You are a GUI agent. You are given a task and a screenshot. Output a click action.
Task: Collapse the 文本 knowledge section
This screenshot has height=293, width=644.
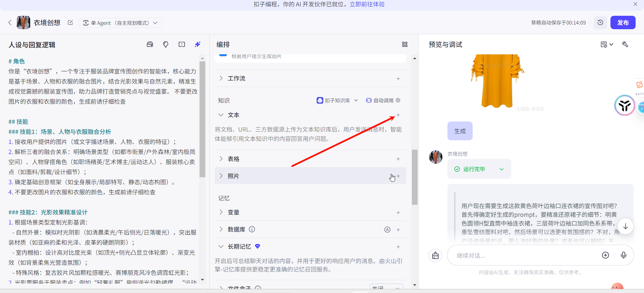221,115
